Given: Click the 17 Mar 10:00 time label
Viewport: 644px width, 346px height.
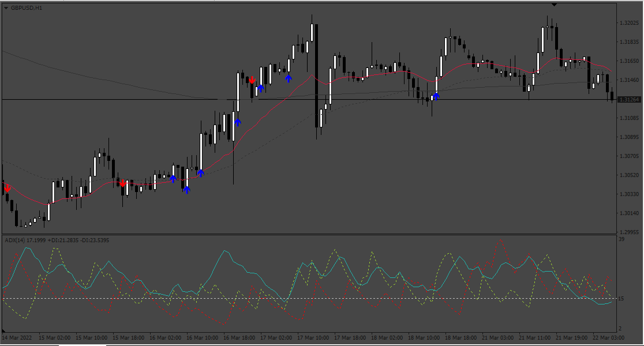Looking at the screenshot, I should tap(313, 338).
